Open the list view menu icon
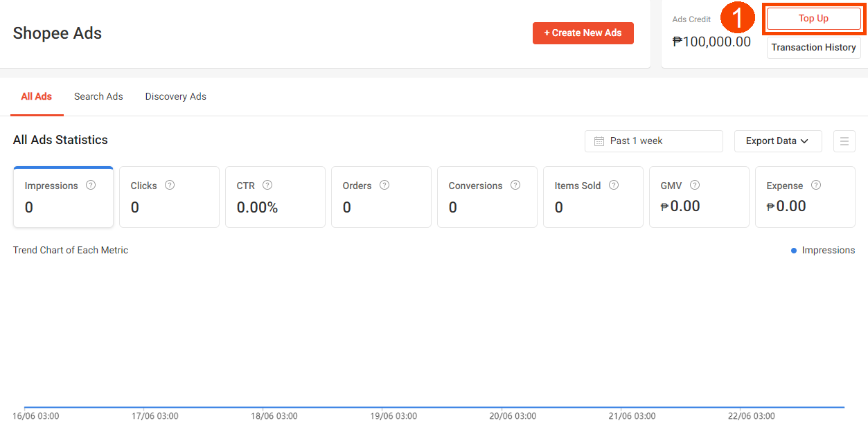The width and height of the screenshot is (868, 432). [844, 141]
